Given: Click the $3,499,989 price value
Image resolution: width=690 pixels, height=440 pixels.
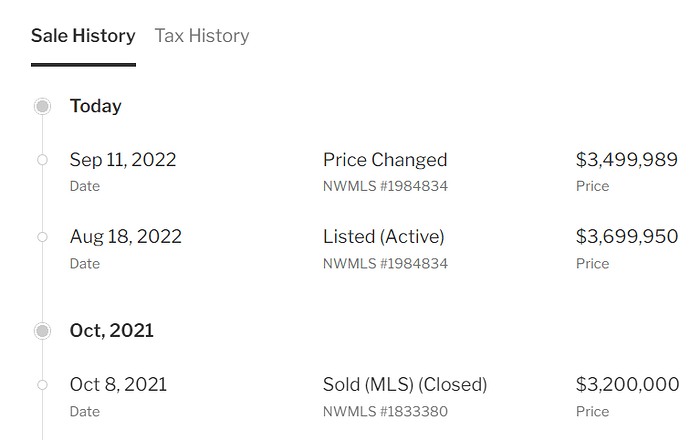Looking at the screenshot, I should (x=627, y=160).
